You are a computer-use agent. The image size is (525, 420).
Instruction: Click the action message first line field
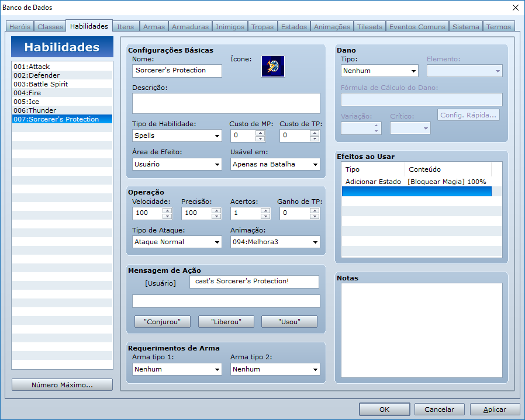(254, 282)
